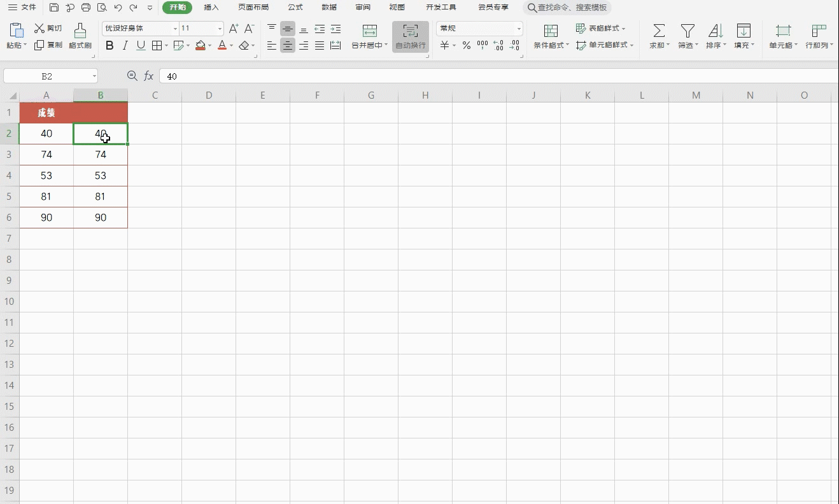Screen dimensions: 839x504
Task: Switch to the 公式 (Formulas) tab
Action: coord(295,8)
